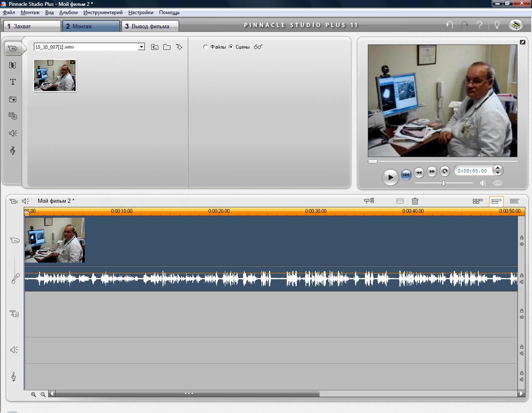
Task: Open the Инструментарий menu
Action: pyautogui.click(x=103, y=12)
